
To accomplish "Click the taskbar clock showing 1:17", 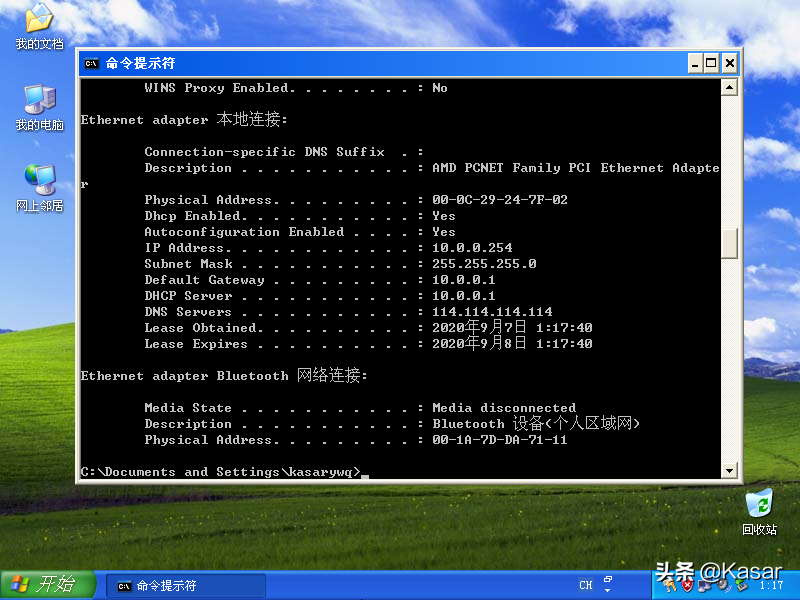I will pyautogui.click(x=771, y=585).
